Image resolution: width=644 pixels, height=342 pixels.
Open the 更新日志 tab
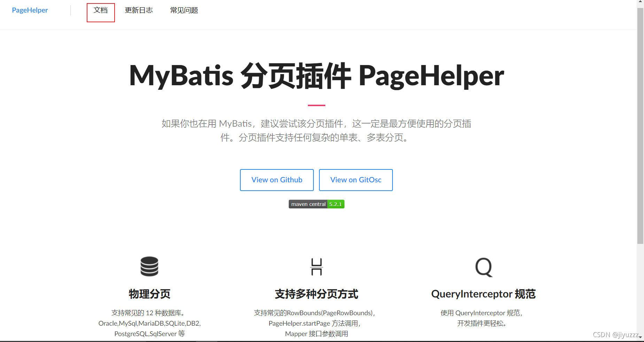139,10
